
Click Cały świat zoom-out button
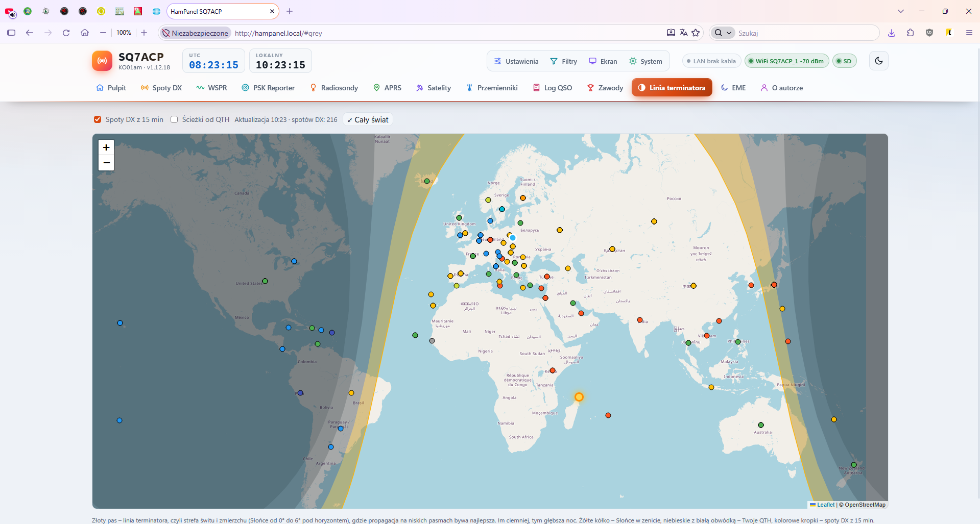(x=368, y=119)
